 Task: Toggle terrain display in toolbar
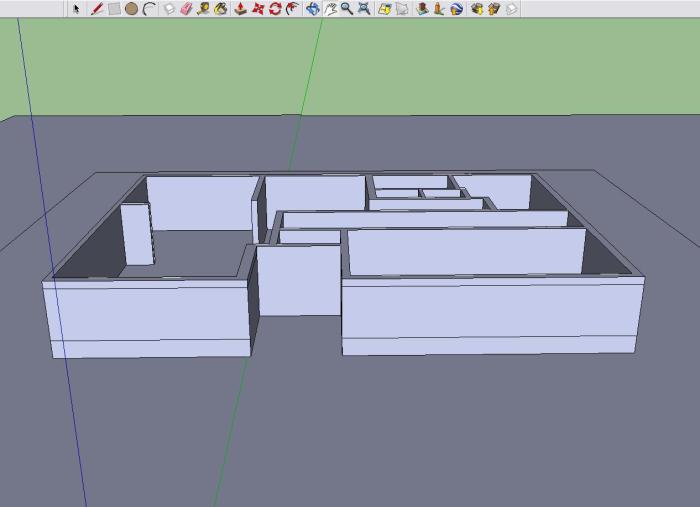401,9
